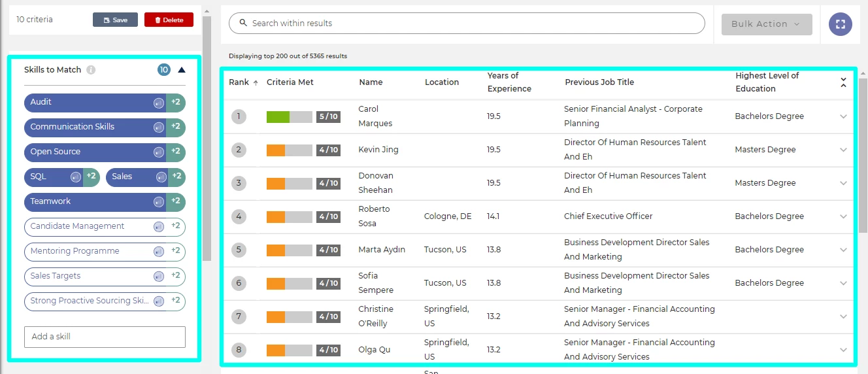Toggle the Sales Targets skill chip

pyautogui.click(x=56, y=276)
